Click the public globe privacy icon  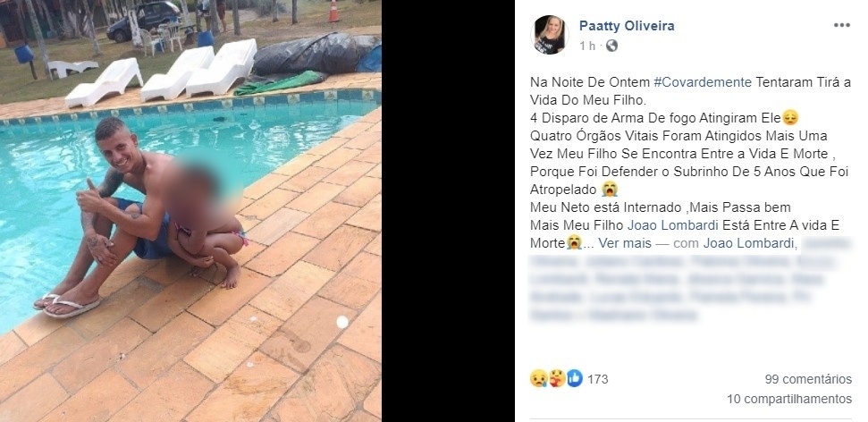click(x=611, y=46)
